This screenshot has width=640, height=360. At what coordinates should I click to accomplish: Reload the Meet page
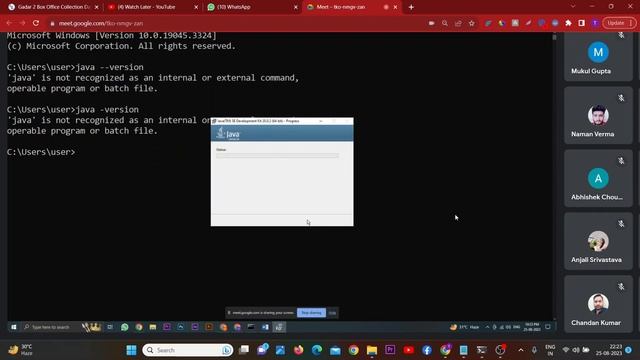[36, 23]
